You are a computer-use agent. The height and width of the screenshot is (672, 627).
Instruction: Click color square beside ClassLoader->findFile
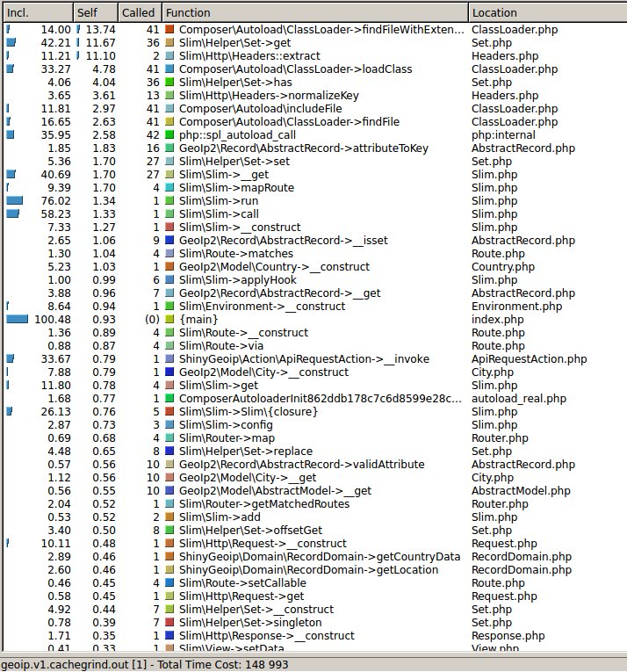pos(169,122)
